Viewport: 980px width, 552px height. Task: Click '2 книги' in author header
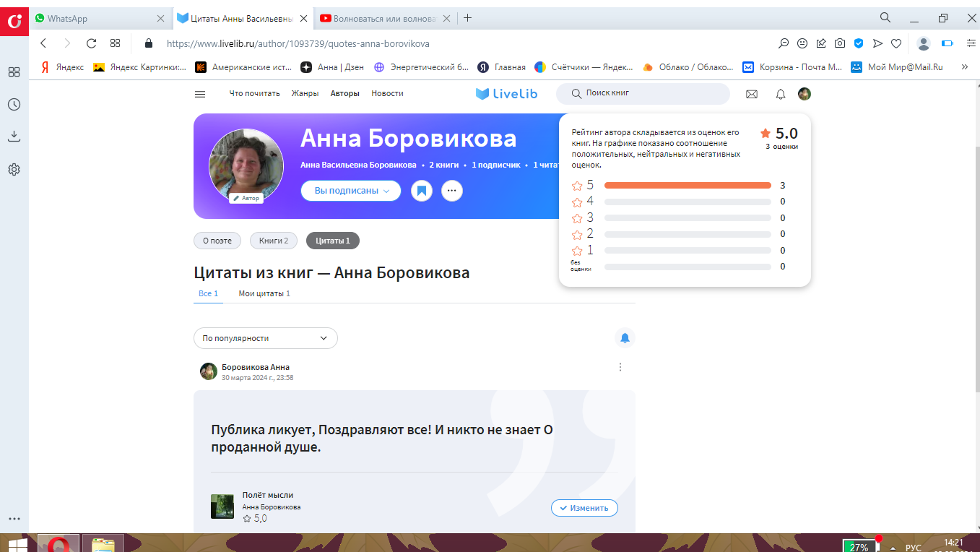pos(443,165)
